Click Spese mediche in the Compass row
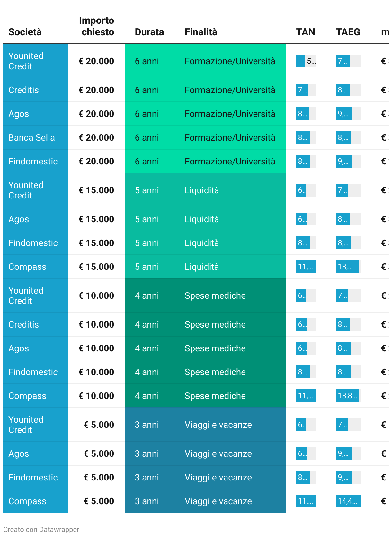This screenshot has height=537, width=392. pyautogui.click(x=215, y=396)
